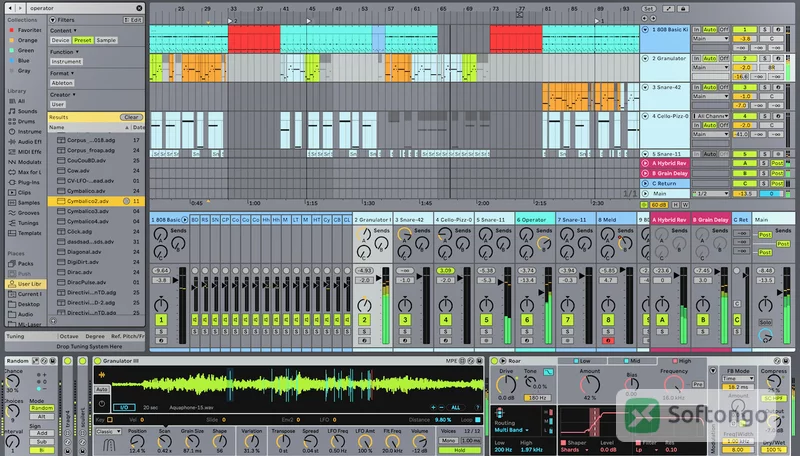Select the 8 Meld mixer track title
Screen dimensions: 800x456
click(616, 220)
